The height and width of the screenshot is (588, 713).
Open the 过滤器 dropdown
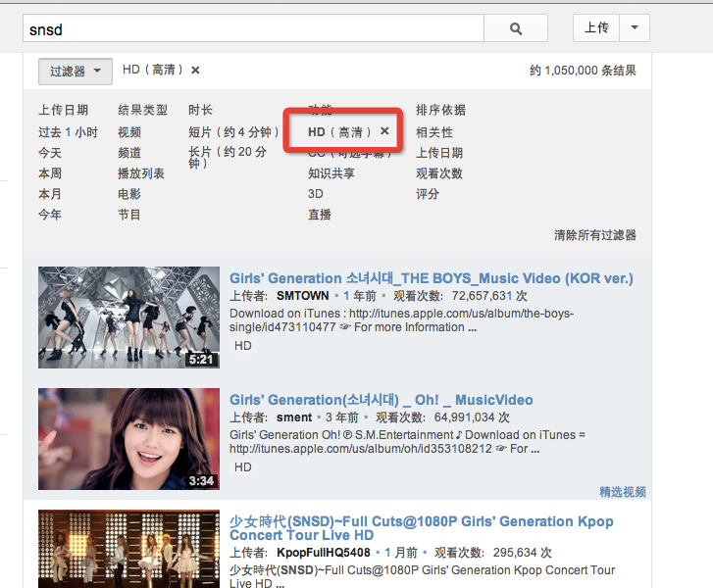pyautogui.click(x=76, y=72)
